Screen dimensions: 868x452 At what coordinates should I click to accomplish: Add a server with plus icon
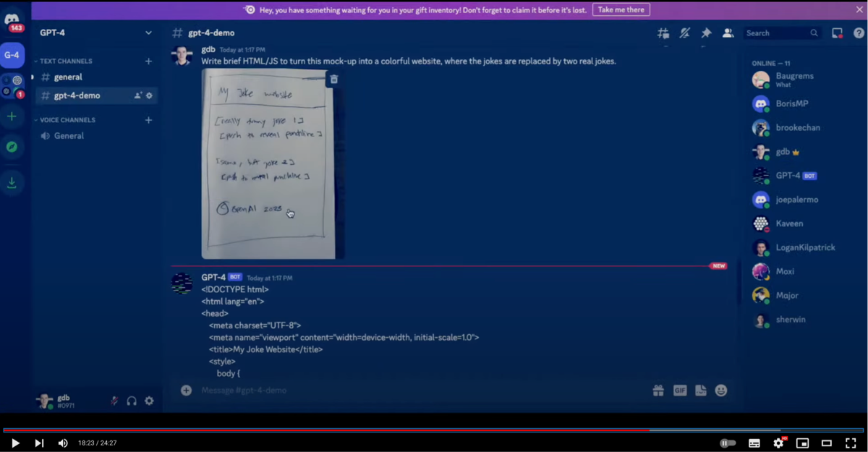[x=12, y=116]
